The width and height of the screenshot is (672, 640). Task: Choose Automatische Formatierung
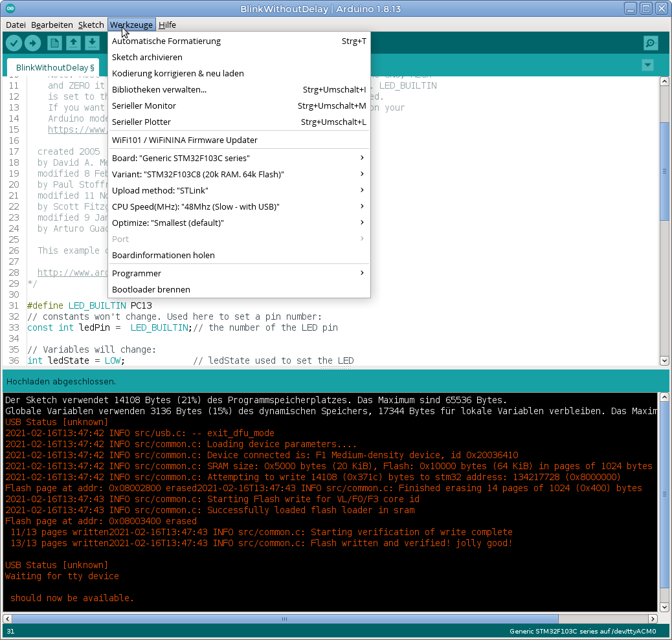[239, 41]
